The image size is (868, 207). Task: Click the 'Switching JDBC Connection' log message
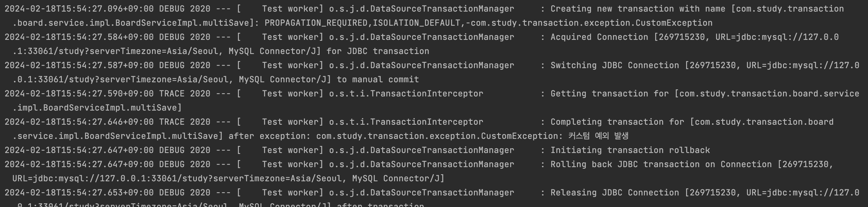(615, 65)
